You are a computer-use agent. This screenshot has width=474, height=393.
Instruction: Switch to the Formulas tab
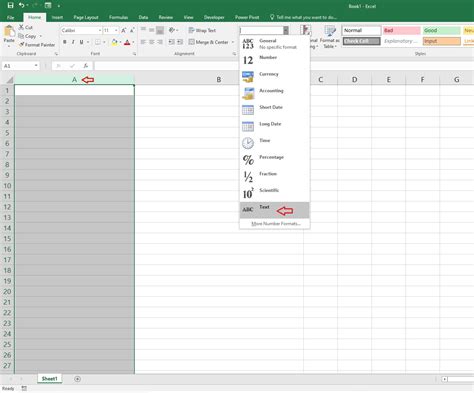pos(118,17)
